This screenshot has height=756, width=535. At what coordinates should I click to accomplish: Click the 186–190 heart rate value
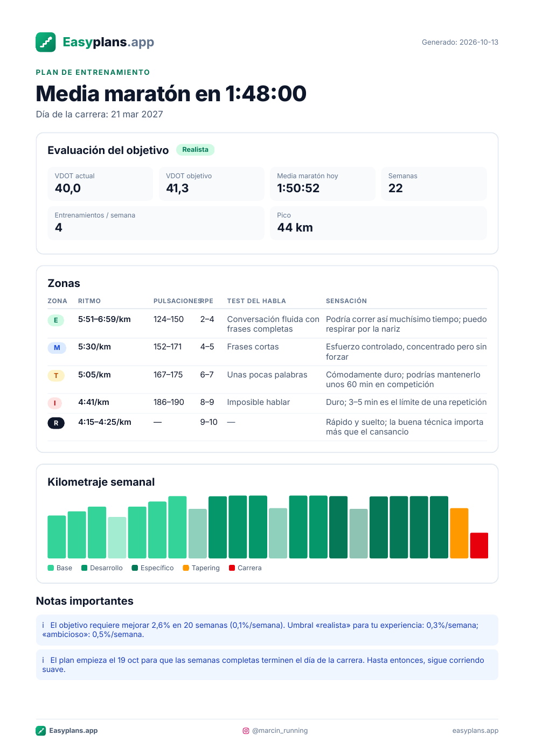[x=169, y=402]
